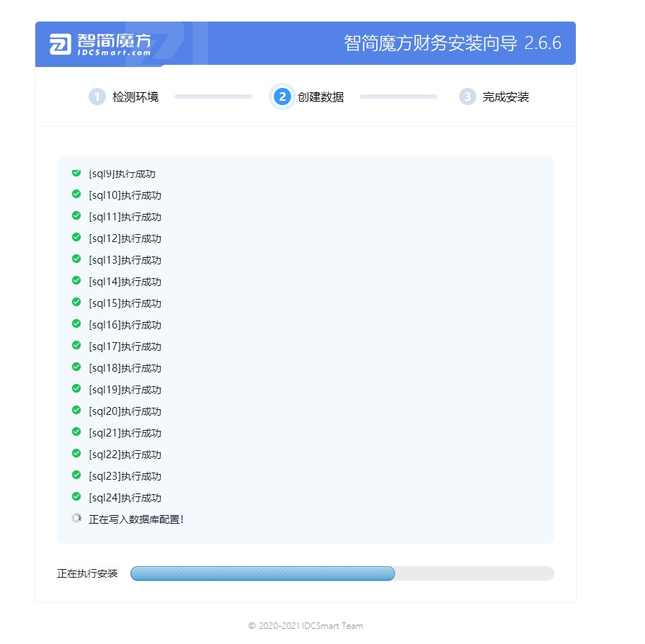Select the step 1 circle icon
This screenshot has height=644, width=645.
point(97,96)
